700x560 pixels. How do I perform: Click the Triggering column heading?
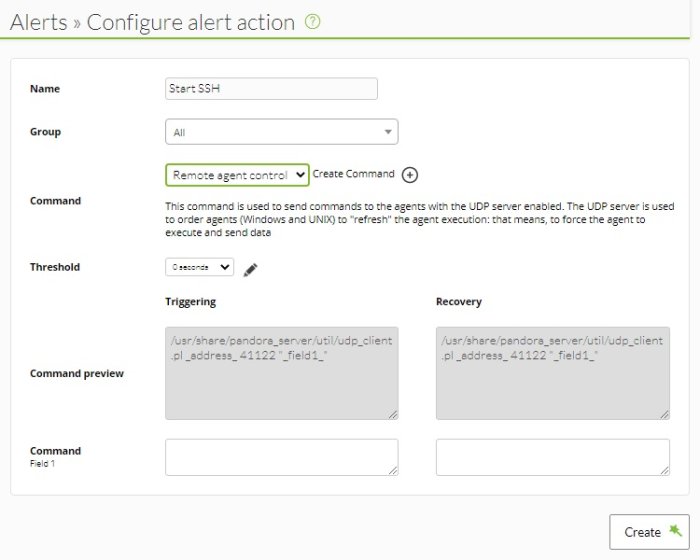(x=191, y=302)
